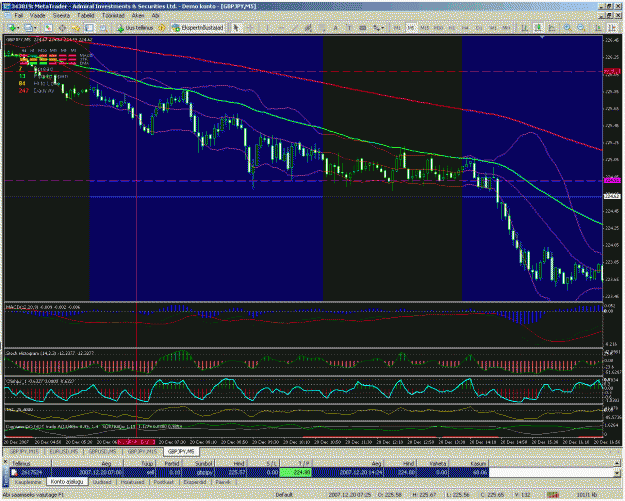Select the text tool A
The height and width of the screenshot is (501, 625).
point(335,28)
